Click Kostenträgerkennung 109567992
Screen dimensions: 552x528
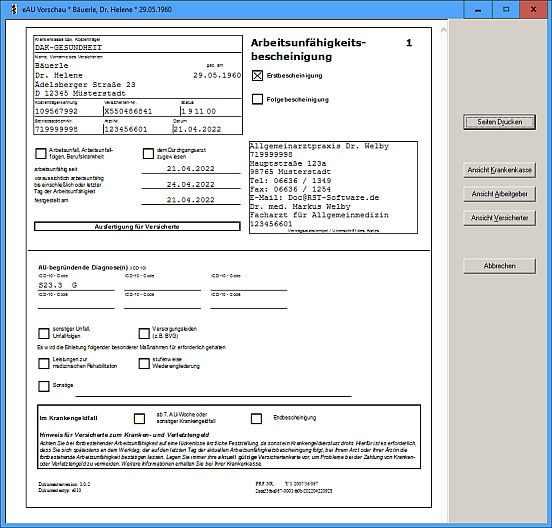click(56, 111)
